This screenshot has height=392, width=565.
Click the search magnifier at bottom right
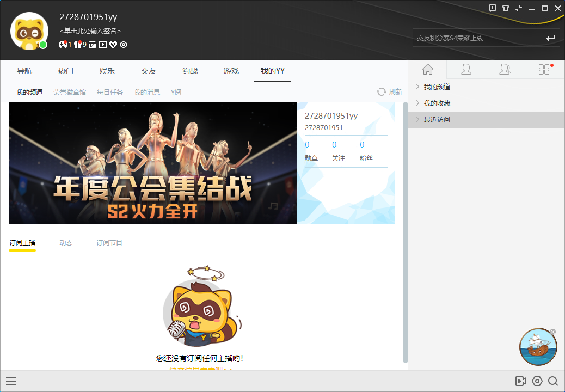point(554,381)
